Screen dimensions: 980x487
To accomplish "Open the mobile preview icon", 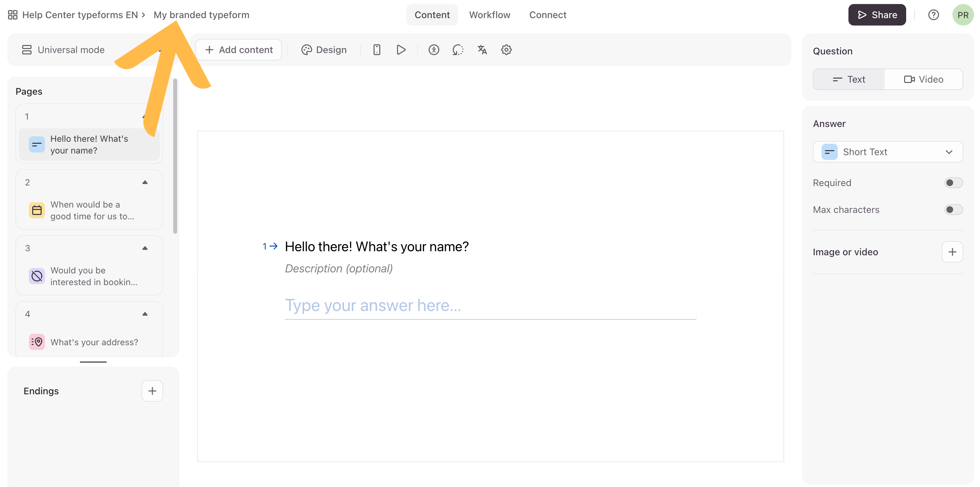I will [x=377, y=50].
